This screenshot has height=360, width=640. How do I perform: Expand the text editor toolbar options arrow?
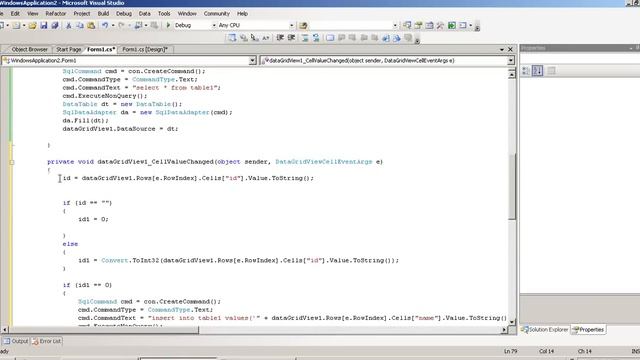pos(417,39)
